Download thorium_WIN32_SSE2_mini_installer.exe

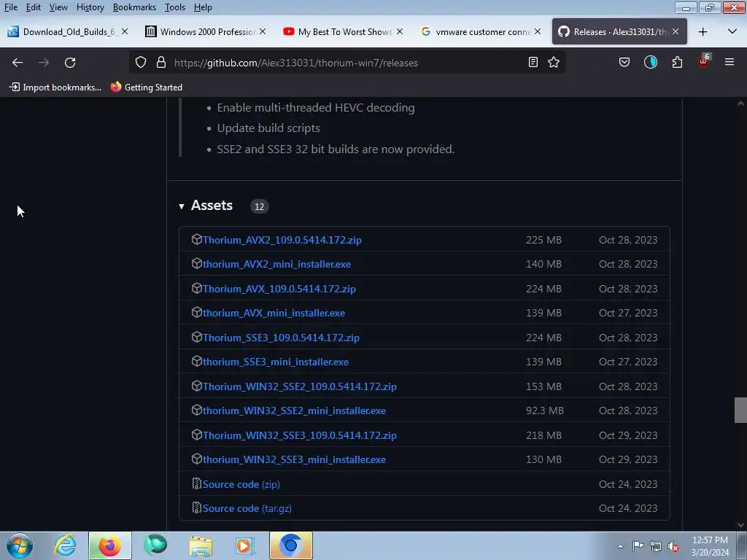point(295,411)
